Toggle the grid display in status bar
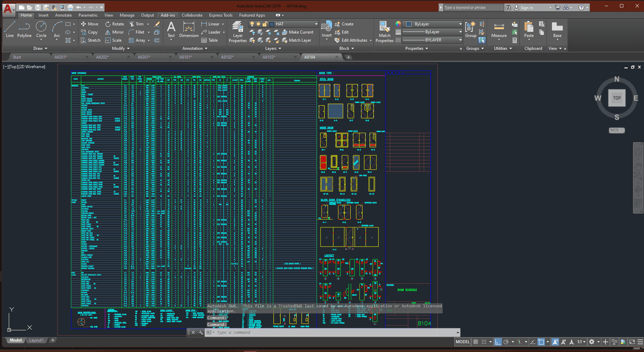The height and width of the screenshot is (352, 644). (476, 341)
